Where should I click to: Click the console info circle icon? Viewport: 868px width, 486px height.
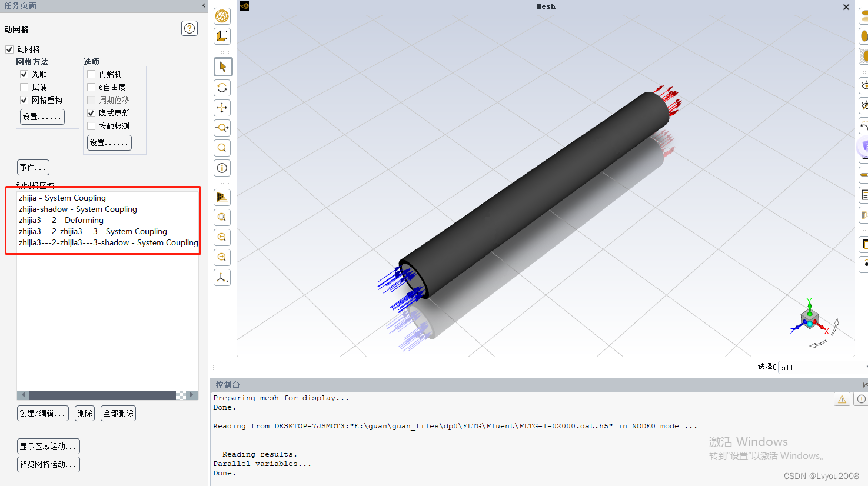click(862, 400)
